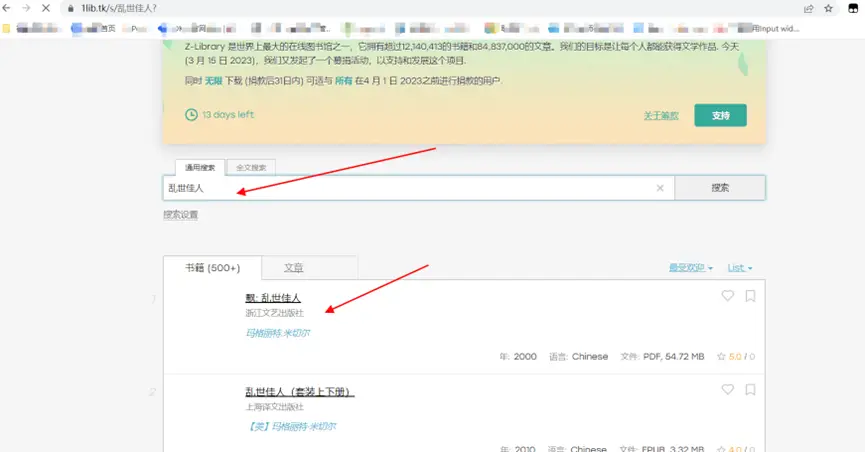The width and height of the screenshot is (865, 452).
Task: Click the 所有 link in the banner
Action: point(344,81)
